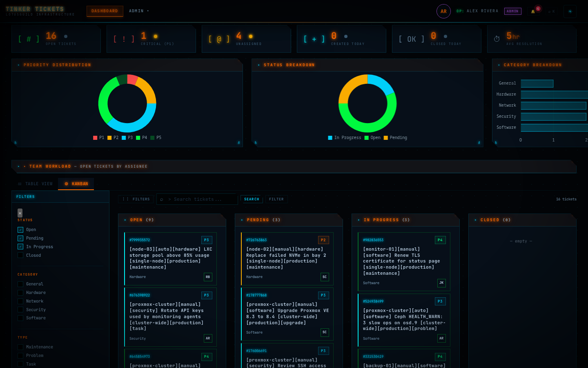Check the Problem type filter
Screen dimensions: 588x368
pos(20,356)
